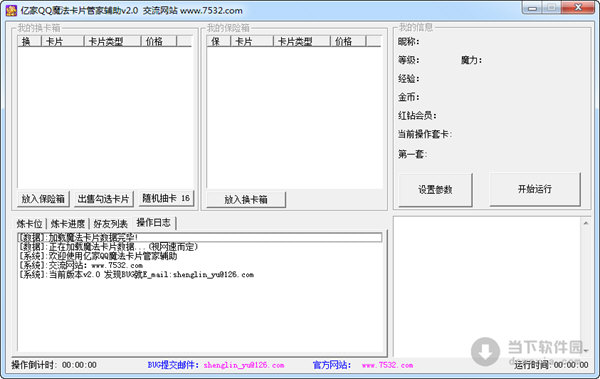The image size is (600, 379).
Task: Switch to 炼卡位 tab
Action: click(x=29, y=224)
